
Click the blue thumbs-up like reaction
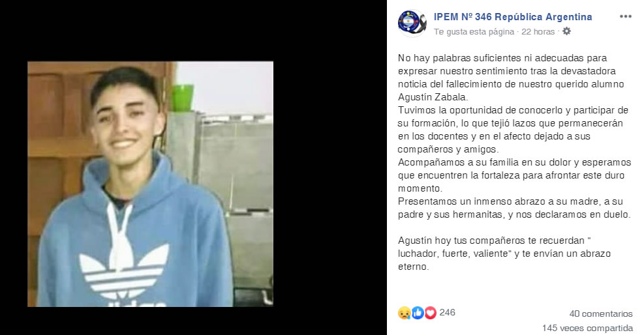(418, 313)
